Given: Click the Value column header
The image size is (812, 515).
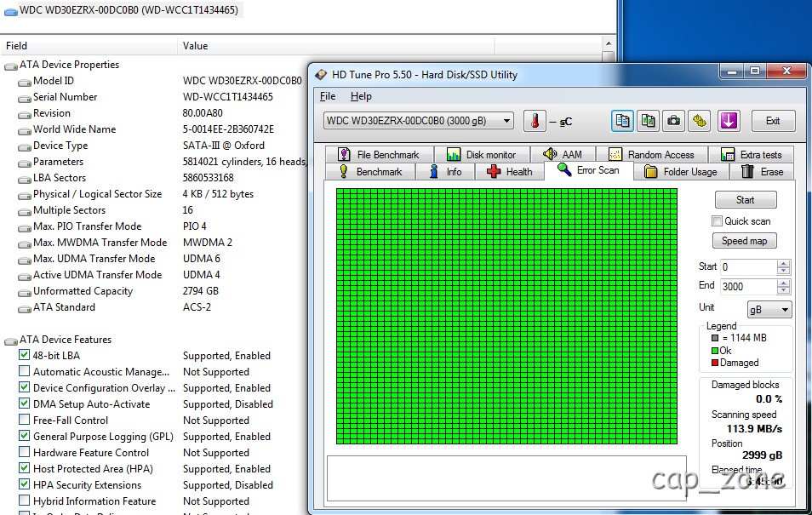Looking at the screenshot, I should tap(336, 46).
